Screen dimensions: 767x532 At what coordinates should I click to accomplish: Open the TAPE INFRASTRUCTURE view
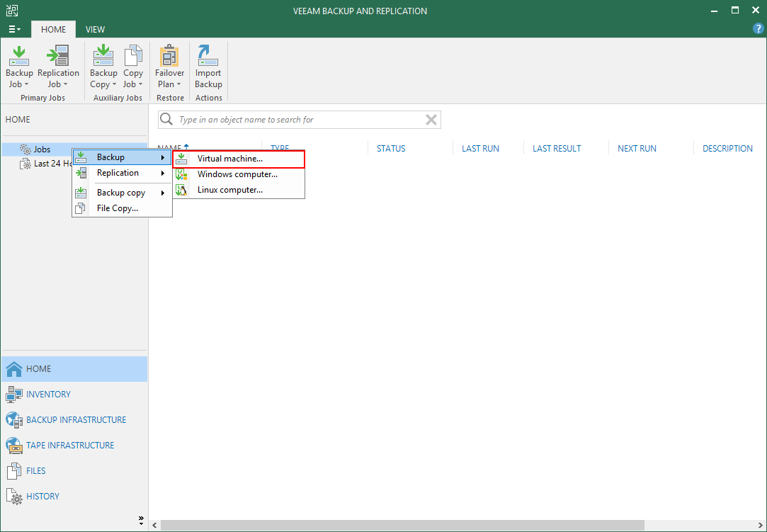(74, 446)
